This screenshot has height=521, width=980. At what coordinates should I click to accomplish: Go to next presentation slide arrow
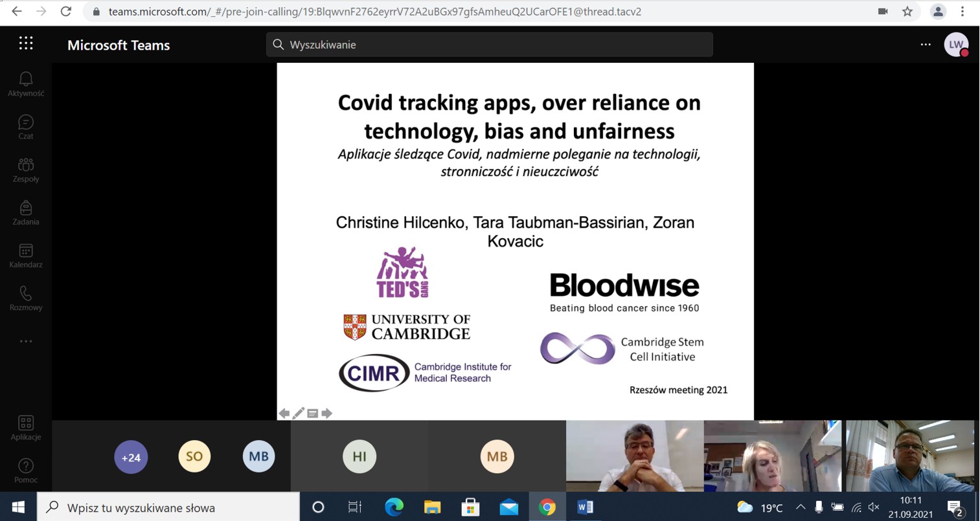tap(327, 413)
